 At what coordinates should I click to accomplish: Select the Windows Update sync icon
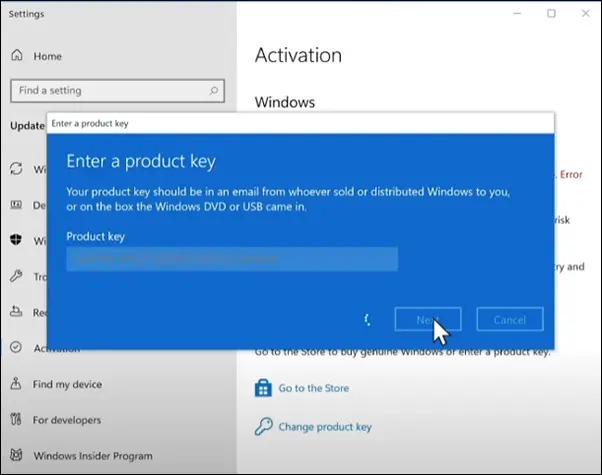[16, 169]
